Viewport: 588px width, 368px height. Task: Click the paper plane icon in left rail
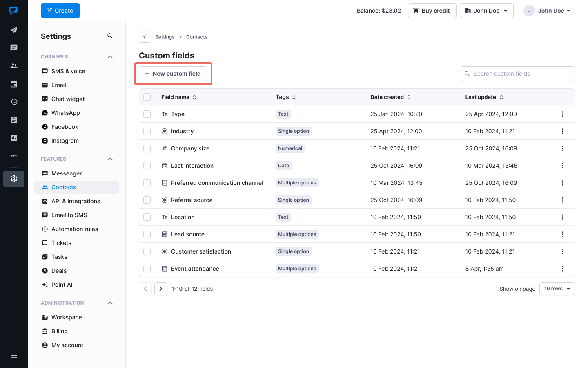pos(14,30)
